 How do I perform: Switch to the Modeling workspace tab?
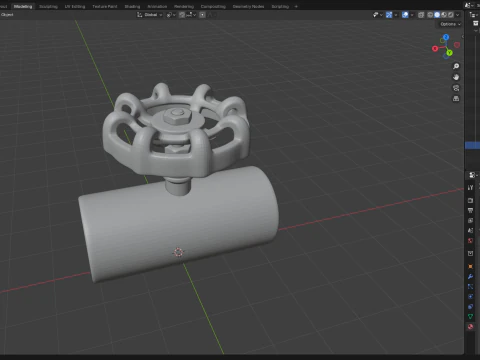[x=23, y=6]
